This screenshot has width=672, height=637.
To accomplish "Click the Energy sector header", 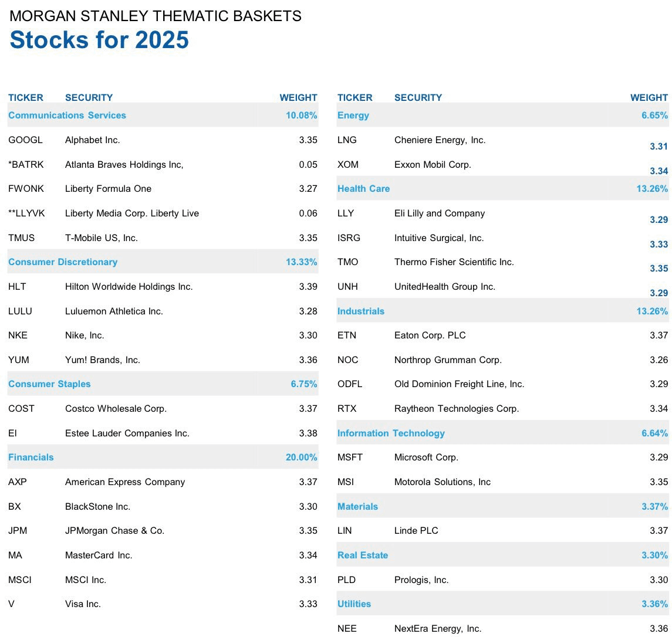I will (353, 116).
